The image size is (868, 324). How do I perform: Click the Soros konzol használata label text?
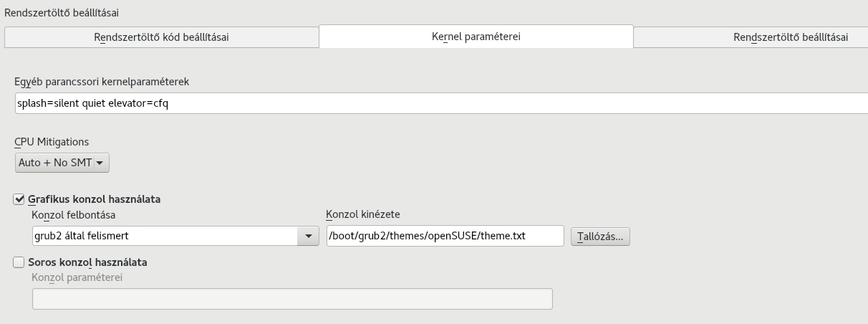click(87, 262)
